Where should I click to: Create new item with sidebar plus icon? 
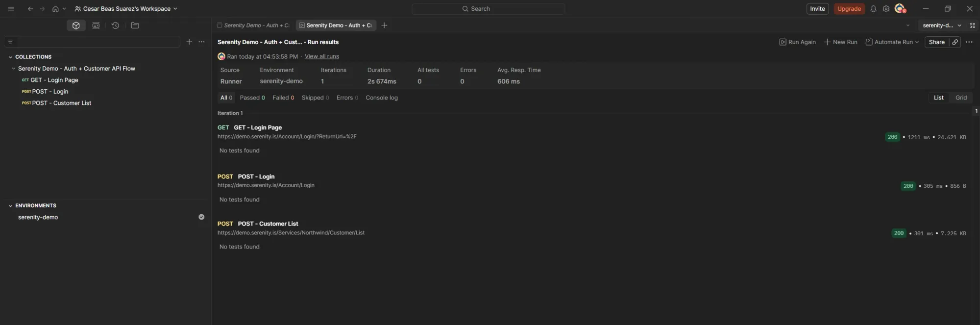tap(189, 42)
